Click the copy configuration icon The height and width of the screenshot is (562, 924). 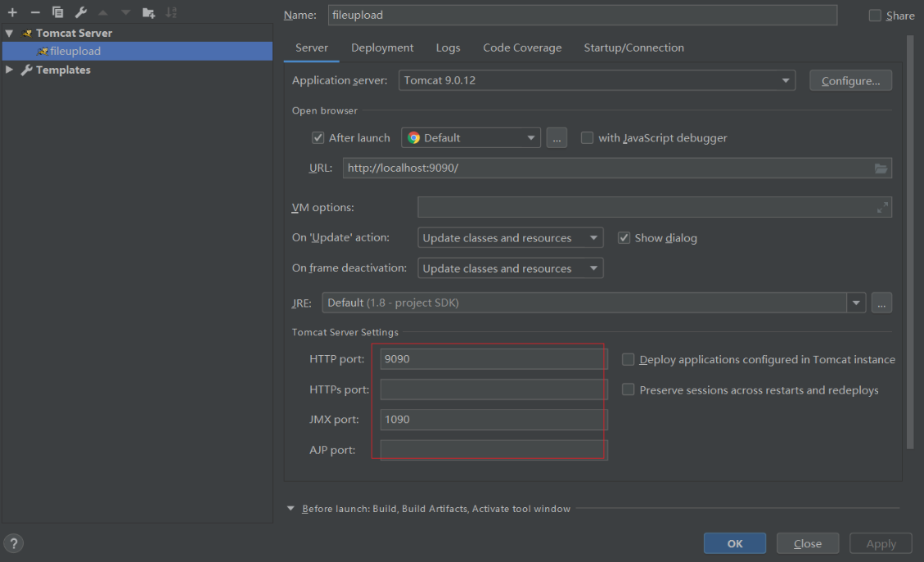click(57, 12)
